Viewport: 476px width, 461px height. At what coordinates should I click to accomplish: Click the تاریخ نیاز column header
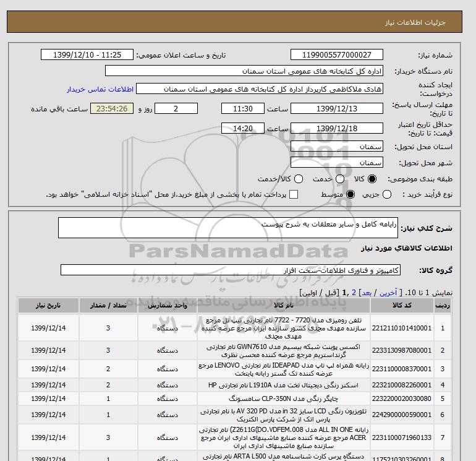(x=48, y=306)
